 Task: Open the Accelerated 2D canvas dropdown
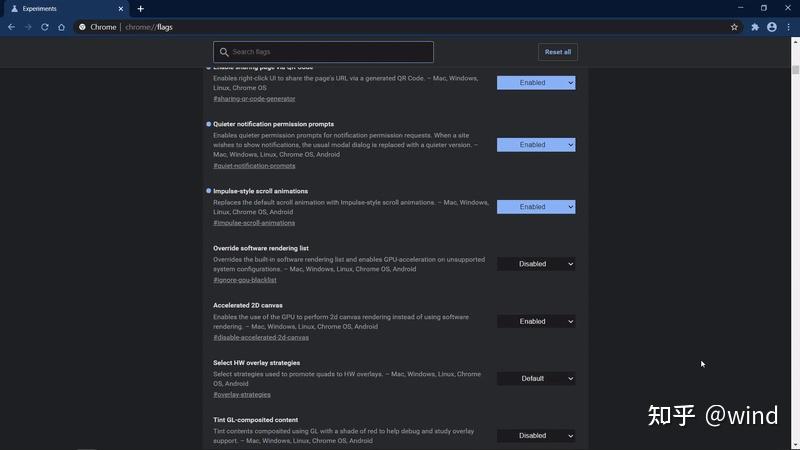[536, 321]
